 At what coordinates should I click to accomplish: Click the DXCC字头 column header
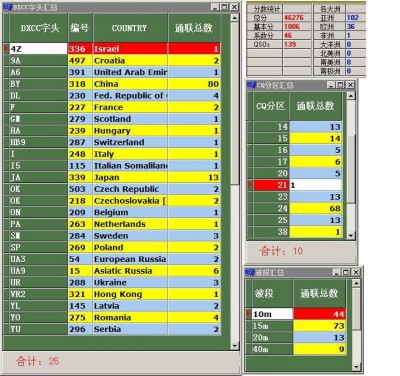click(x=39, y=28)
